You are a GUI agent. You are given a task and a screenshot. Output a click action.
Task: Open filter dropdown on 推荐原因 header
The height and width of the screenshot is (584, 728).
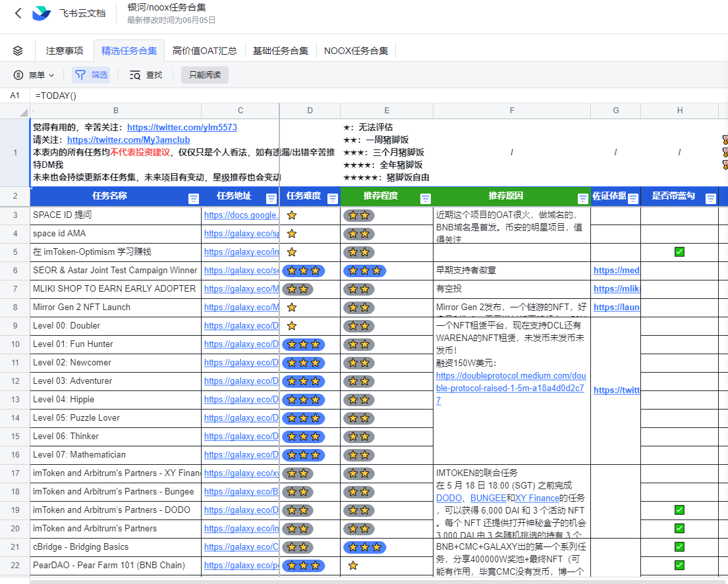click(582, 199)
